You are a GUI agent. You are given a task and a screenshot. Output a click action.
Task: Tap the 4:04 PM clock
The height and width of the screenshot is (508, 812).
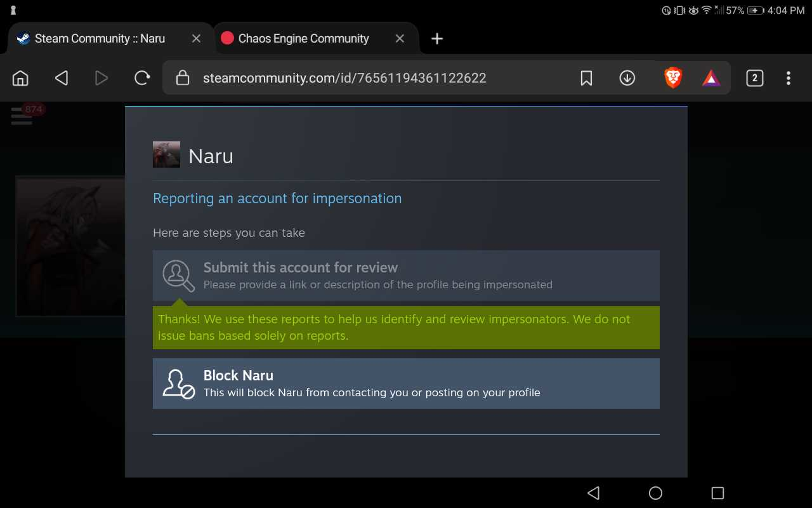(786, 10)
